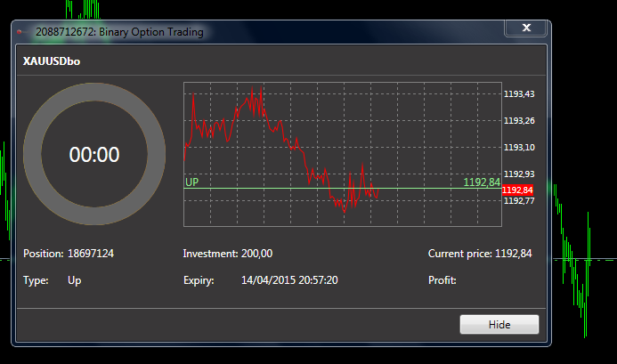The image size is (617, 364).
Task: Click the 00:00 countdown timer
Action: point(94,154)
